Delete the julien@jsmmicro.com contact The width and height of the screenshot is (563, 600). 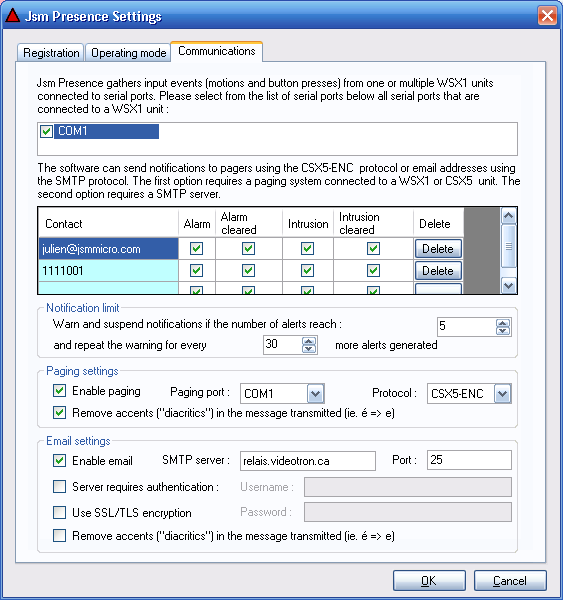tap(438, 249)
